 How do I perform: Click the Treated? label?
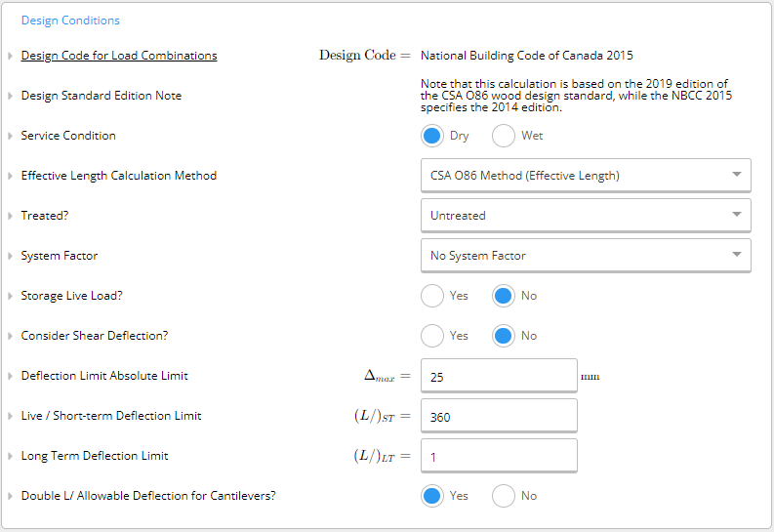45,216
